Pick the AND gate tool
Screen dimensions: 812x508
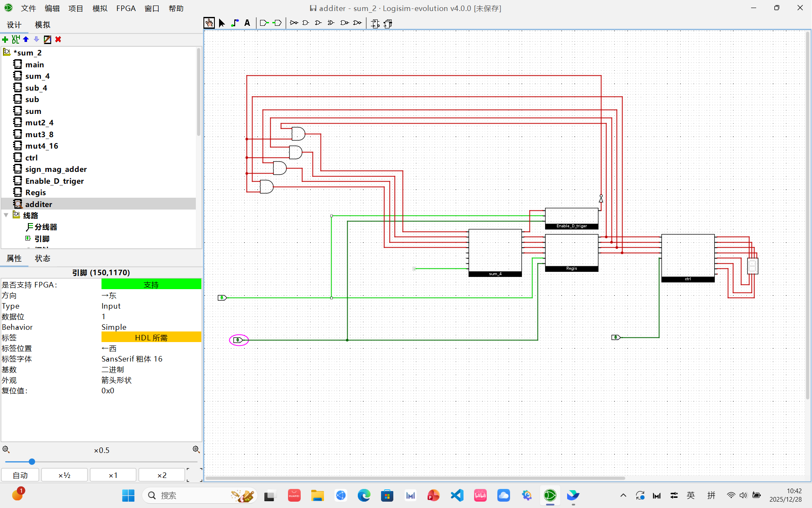point(306,23)
